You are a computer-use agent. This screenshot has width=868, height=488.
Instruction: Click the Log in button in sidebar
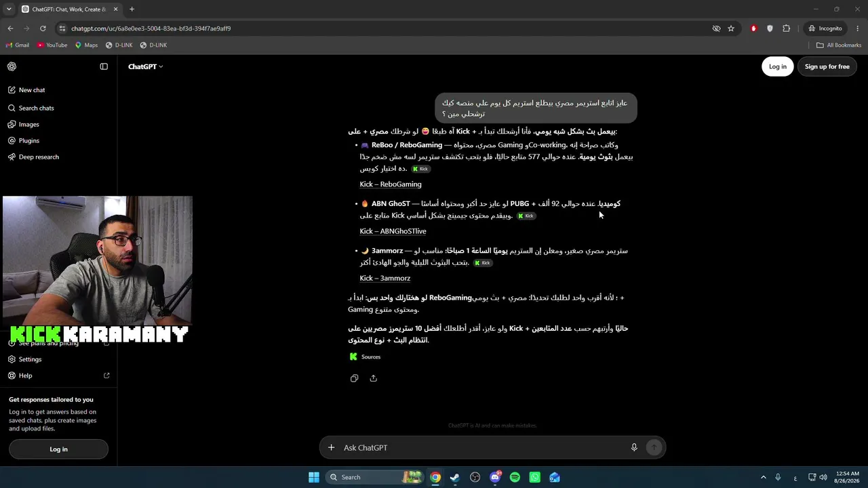coord(58,449)
